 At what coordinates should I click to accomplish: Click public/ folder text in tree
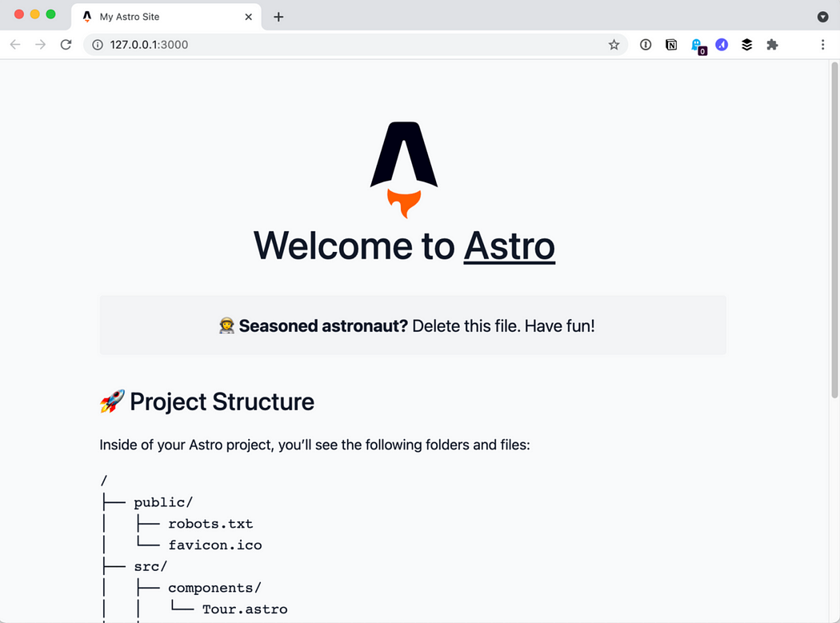pyautogui.click(x=163, y=502)
